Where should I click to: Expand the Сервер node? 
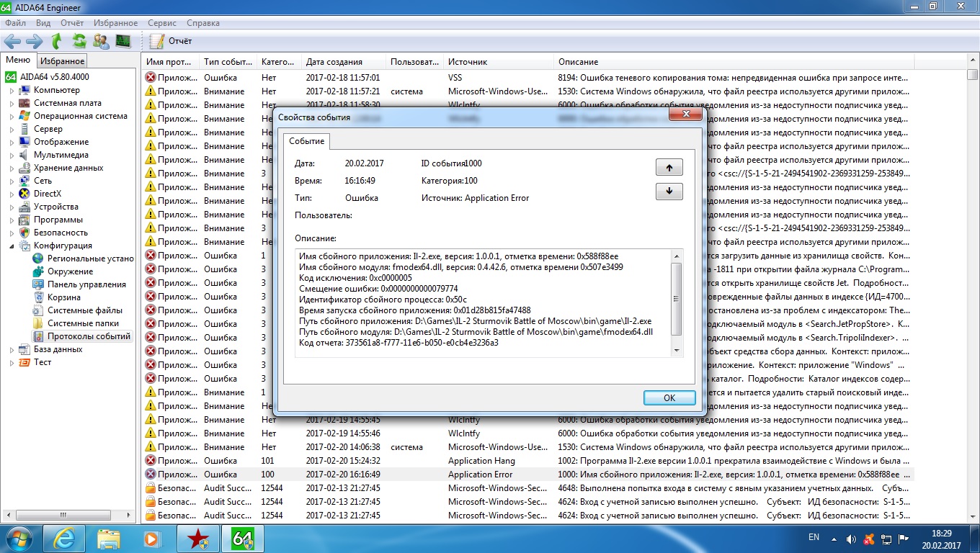[x=12, y=130]
